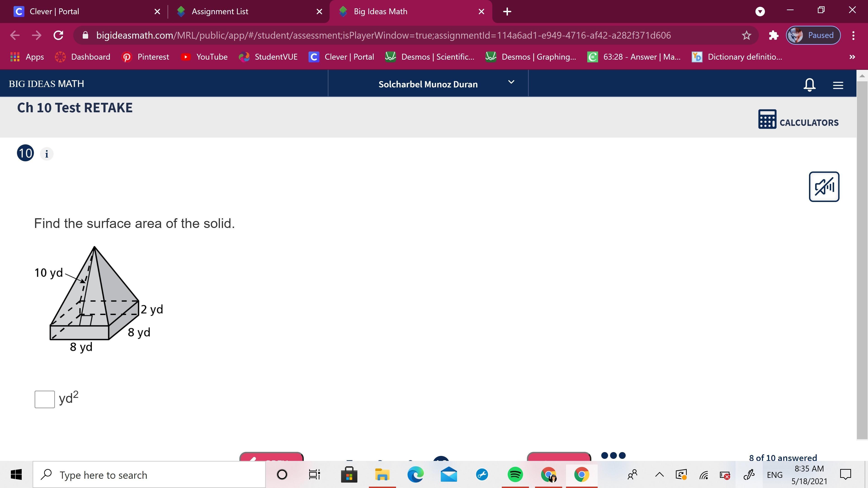
Task: Open a new browser tab
Action: pyautogui.click(x=507, y=12)
